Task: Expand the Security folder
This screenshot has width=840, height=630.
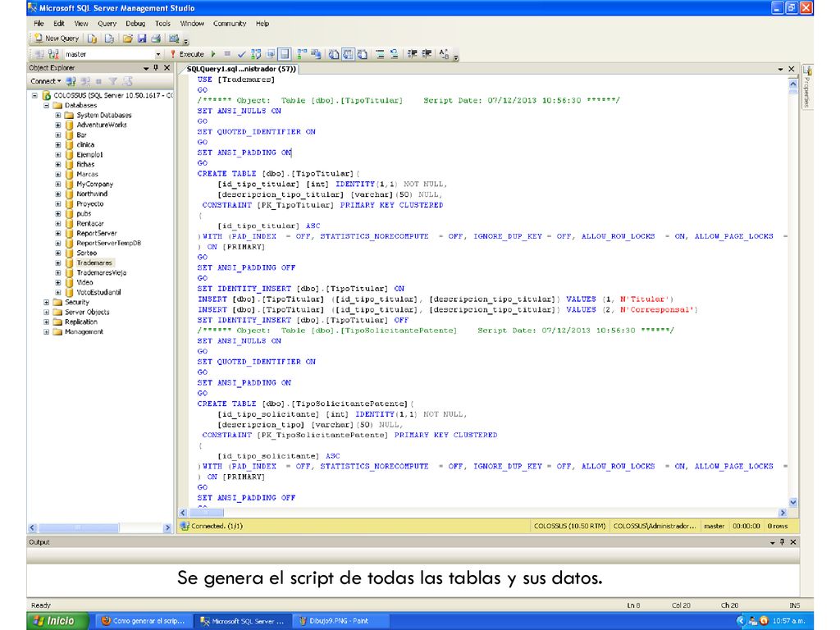Action: point(47,302)
